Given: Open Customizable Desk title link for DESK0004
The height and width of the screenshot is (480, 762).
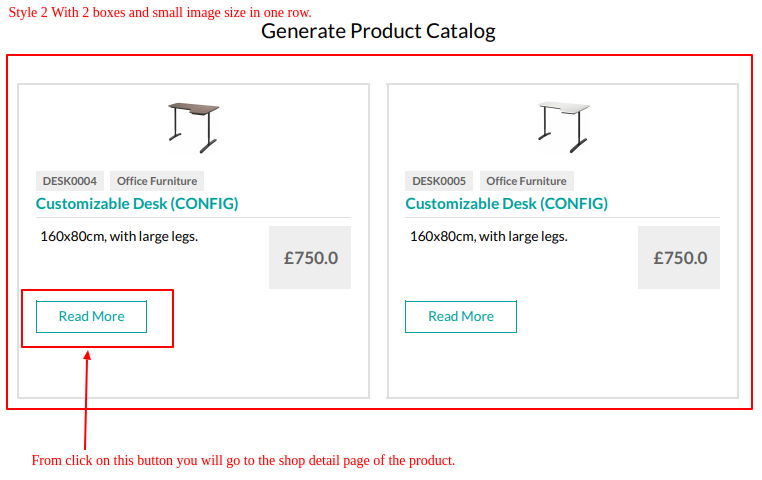Looking at the screenshot, I should [x=137, y=204].
